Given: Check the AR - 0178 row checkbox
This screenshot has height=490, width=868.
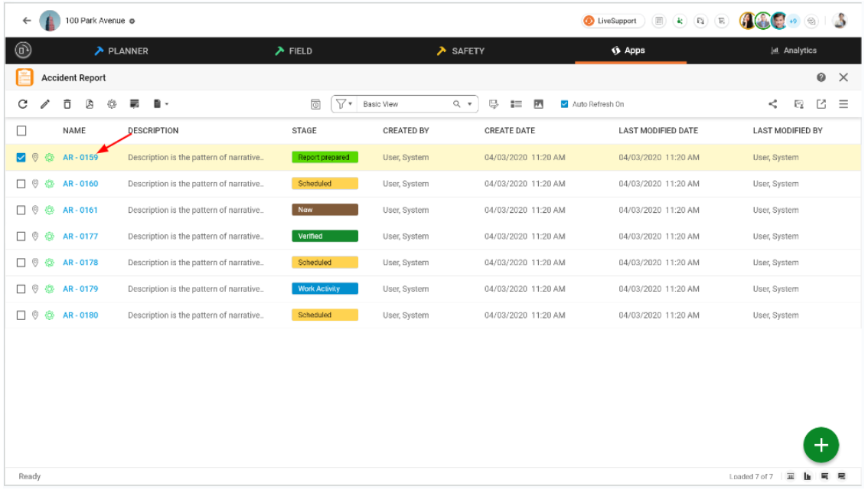Looking at the screenshot, I should pyautogui.click(x=21, y=263).
